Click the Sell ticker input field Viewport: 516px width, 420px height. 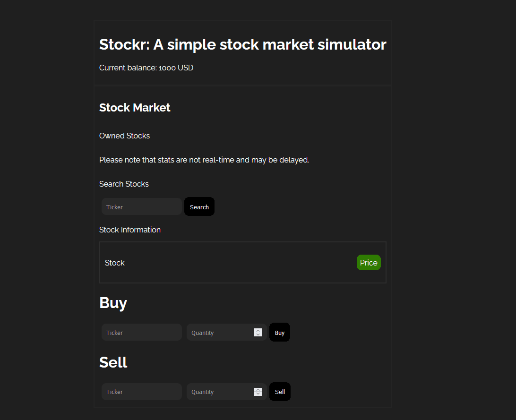[x=142, y=392]
